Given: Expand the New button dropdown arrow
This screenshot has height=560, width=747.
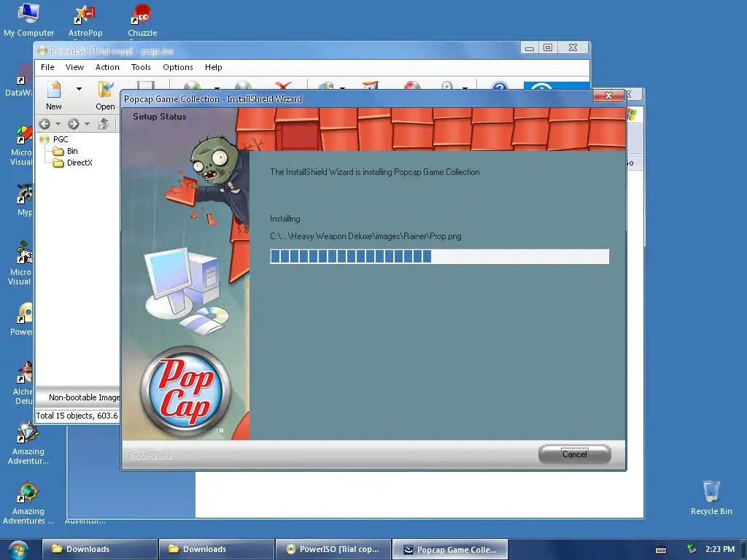Looking at the screenshot, I should pos(79,88).
